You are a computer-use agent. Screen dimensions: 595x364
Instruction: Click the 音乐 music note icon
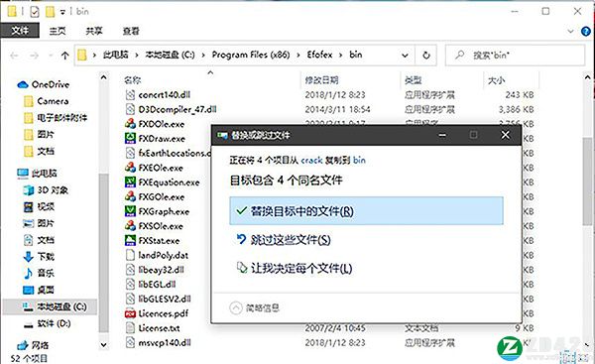(29, 273)
